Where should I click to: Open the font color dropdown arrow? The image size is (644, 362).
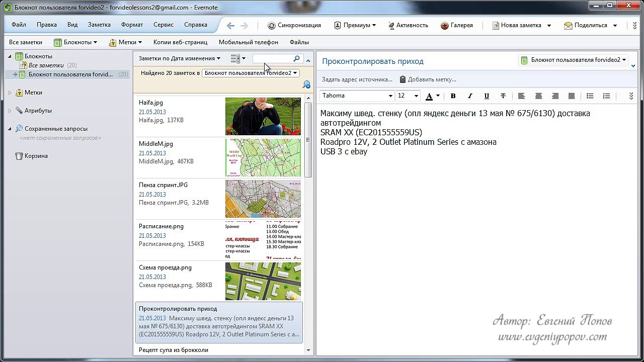click(438, 96)
